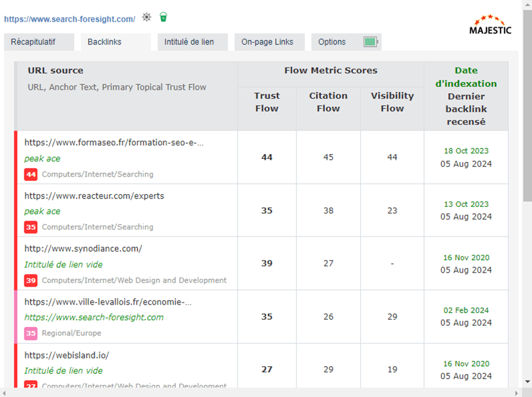
Task: Click the green https://www.search-foresight.com anchor text
Action: 94,317
